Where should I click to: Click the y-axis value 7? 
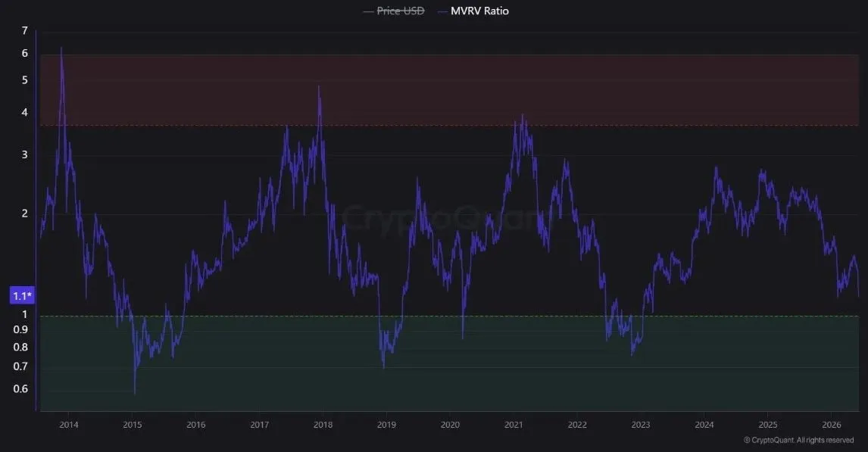coord(24,31)
